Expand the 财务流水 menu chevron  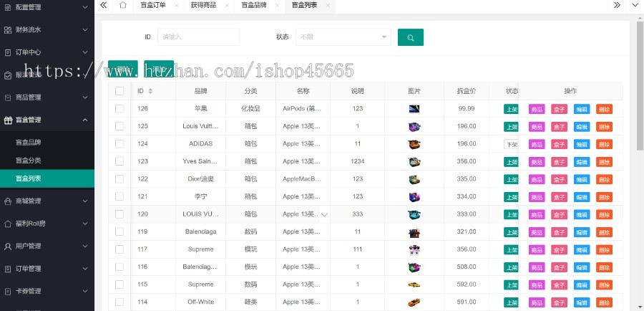point(85,29)
